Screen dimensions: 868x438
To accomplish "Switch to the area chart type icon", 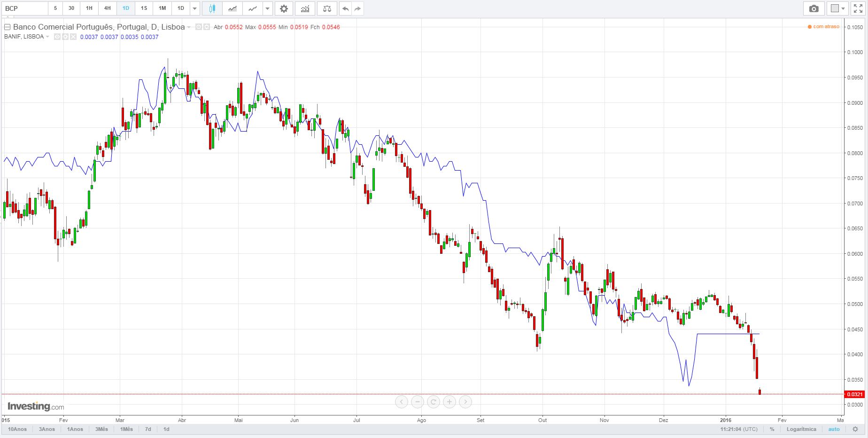I will click(232, 8).
